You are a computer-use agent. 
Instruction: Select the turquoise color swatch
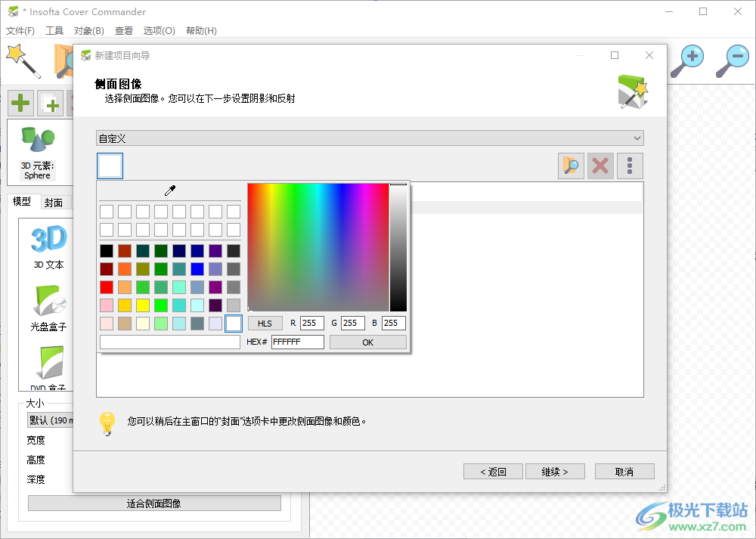click(x=179, y=305)
